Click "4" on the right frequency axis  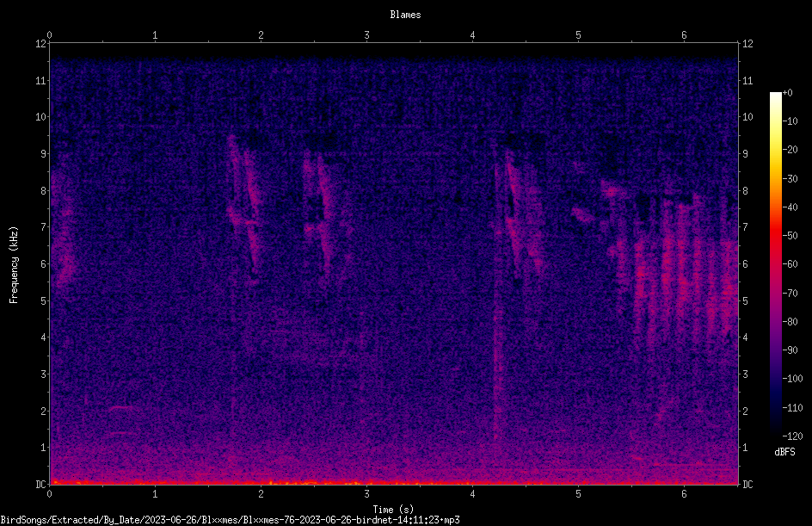click(745, 337)
